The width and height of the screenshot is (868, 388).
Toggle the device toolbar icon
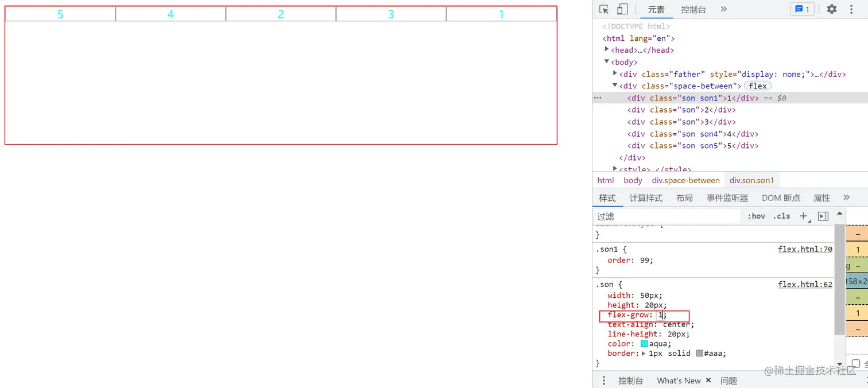coord(622,9)
